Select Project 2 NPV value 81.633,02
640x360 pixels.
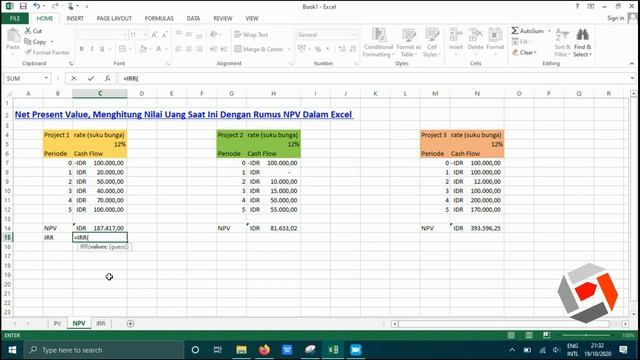pos(273,228)
